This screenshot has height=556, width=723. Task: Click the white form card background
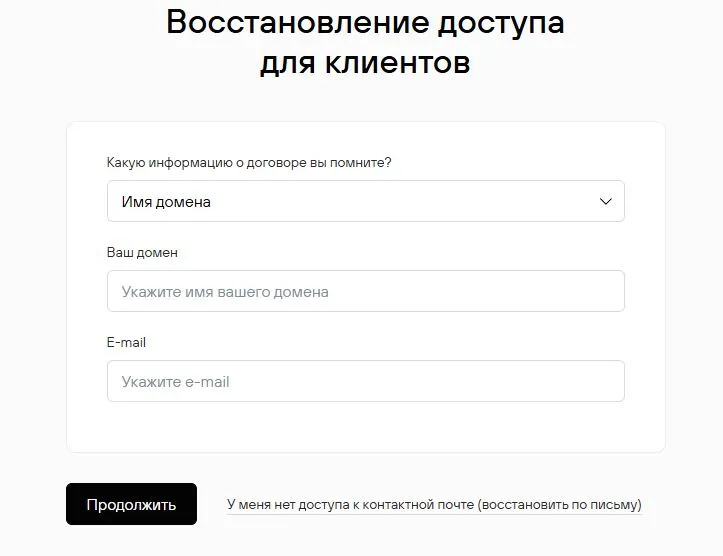point(365,430)
